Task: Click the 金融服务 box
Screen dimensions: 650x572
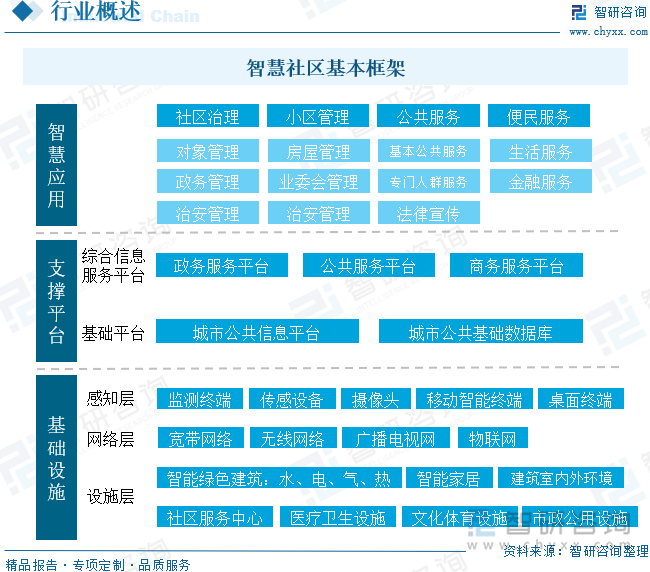Action: click(541, 181)
